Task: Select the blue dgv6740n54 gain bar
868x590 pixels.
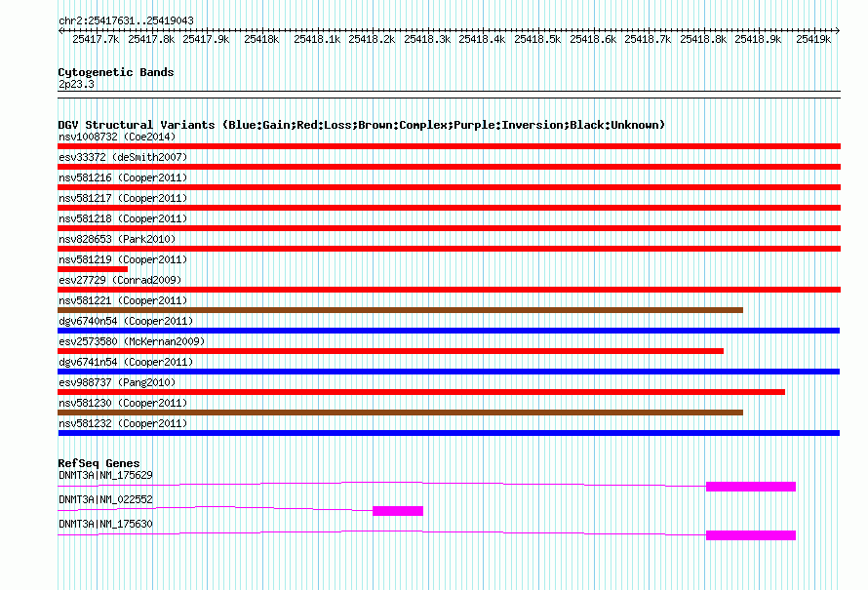Action: pyautogui.click(x=449, y=331)
